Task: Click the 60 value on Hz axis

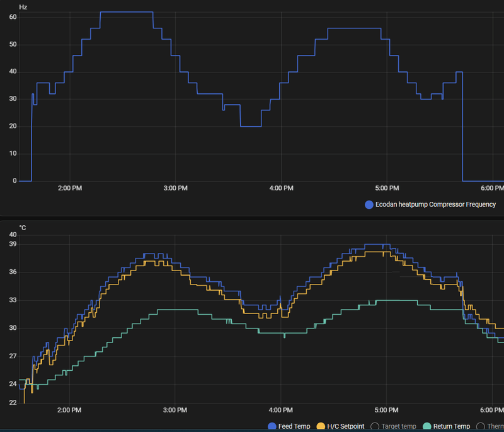Action: click(13, 17)
